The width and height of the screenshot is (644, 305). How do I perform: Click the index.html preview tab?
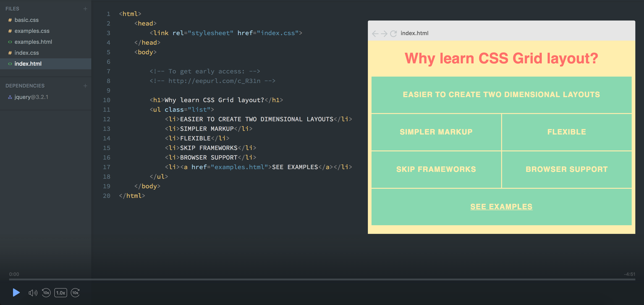414,33
